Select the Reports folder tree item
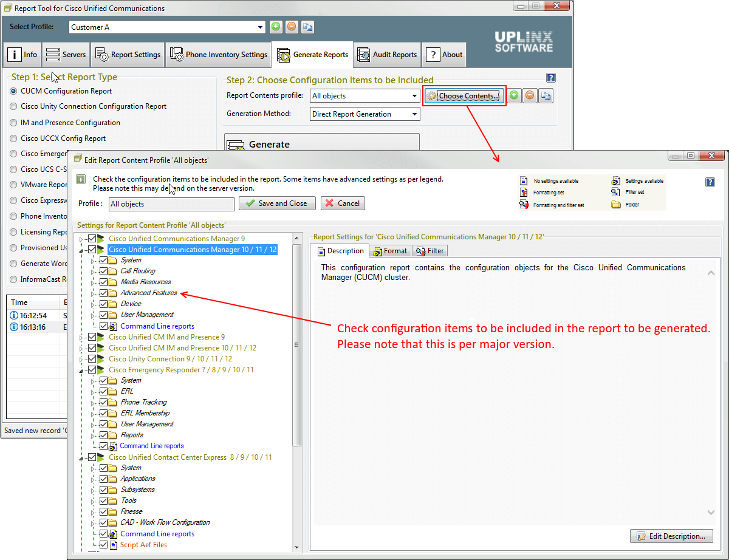The image size is (729, 560). point(132,435)
